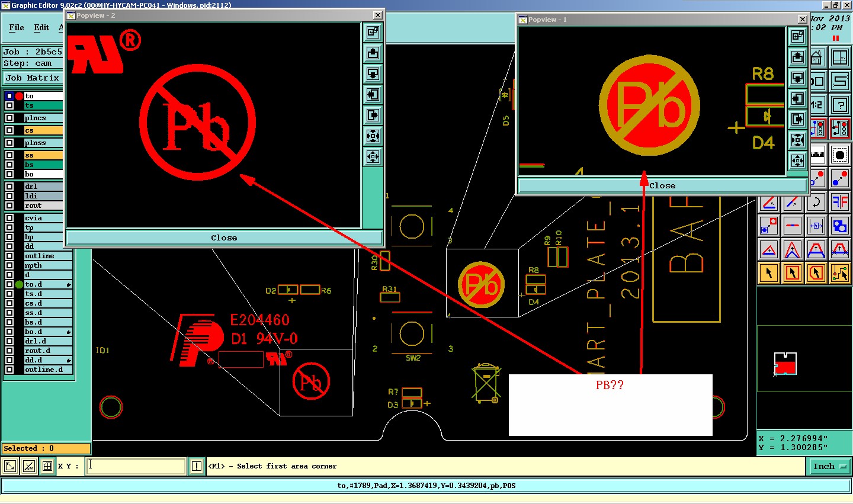
Task: Toggle display checkbox for layer ss
Action: [x=9, y=155]
